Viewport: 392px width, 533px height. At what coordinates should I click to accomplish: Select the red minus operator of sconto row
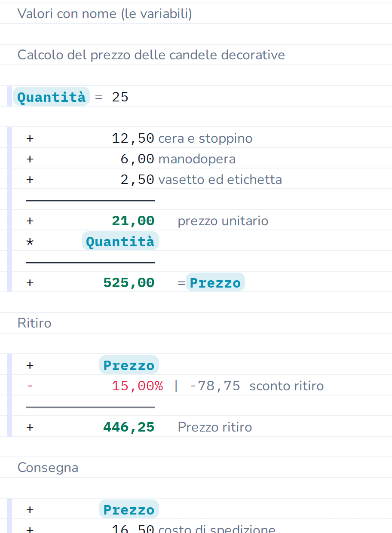click(x=30, y=386)
